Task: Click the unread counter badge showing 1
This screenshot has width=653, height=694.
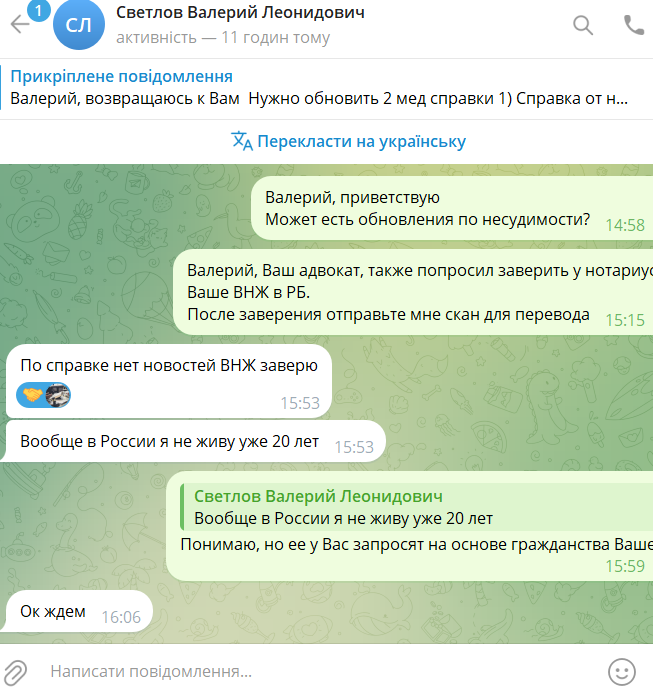Action: pos(39,11)
